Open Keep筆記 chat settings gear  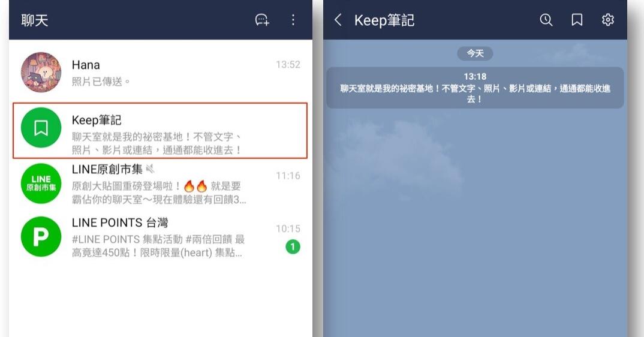click(608, 20)
